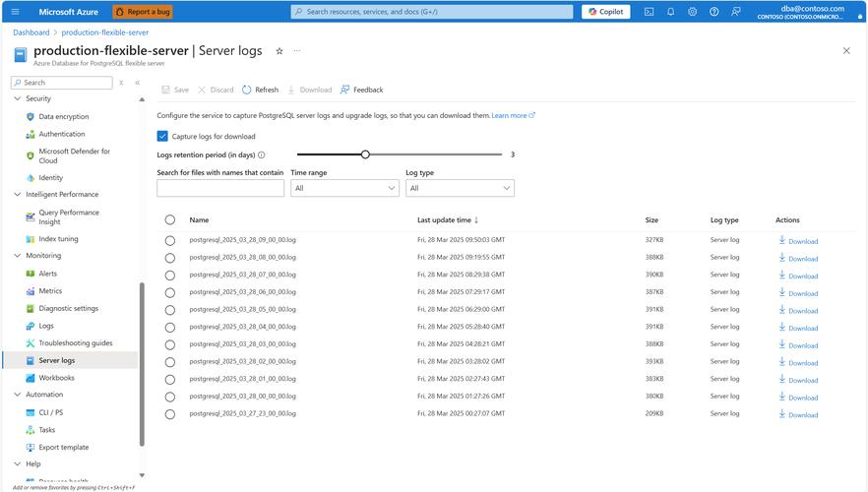Click sidebar menu Search field
868x492 pixels.
(x=61, y=83)
